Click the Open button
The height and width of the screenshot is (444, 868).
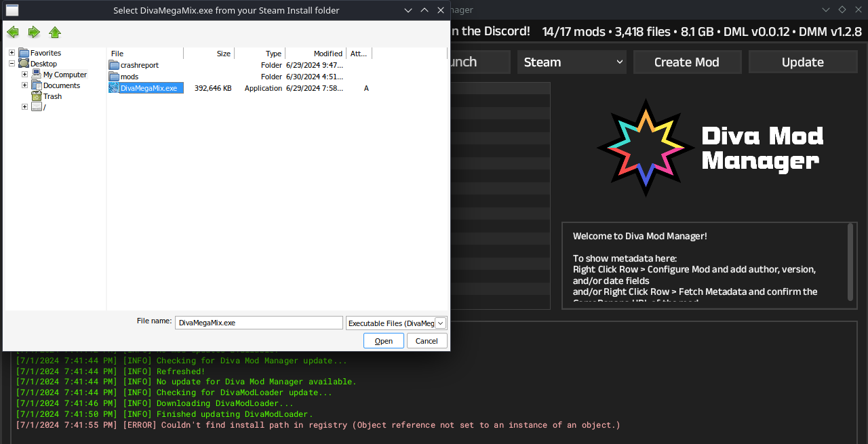(x=384, y=341)
